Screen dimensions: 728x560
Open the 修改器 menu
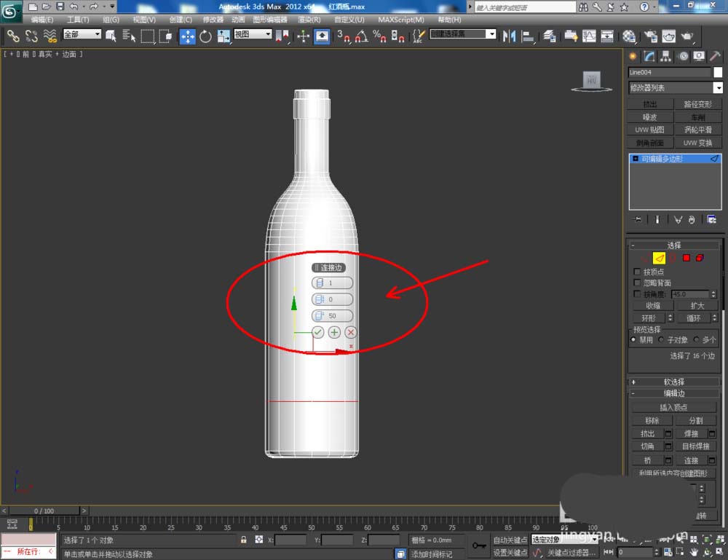213,20
